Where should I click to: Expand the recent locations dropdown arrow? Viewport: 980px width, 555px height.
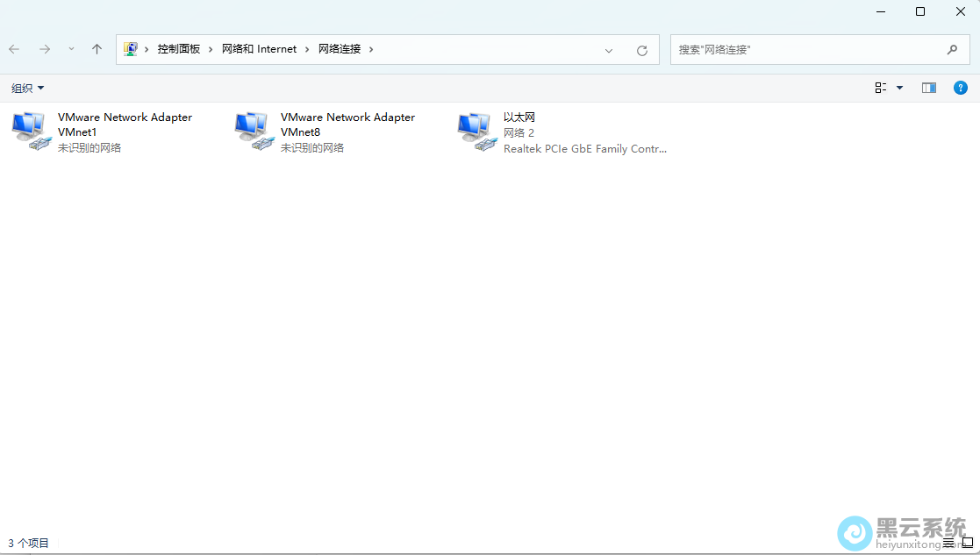coord(71,49)
